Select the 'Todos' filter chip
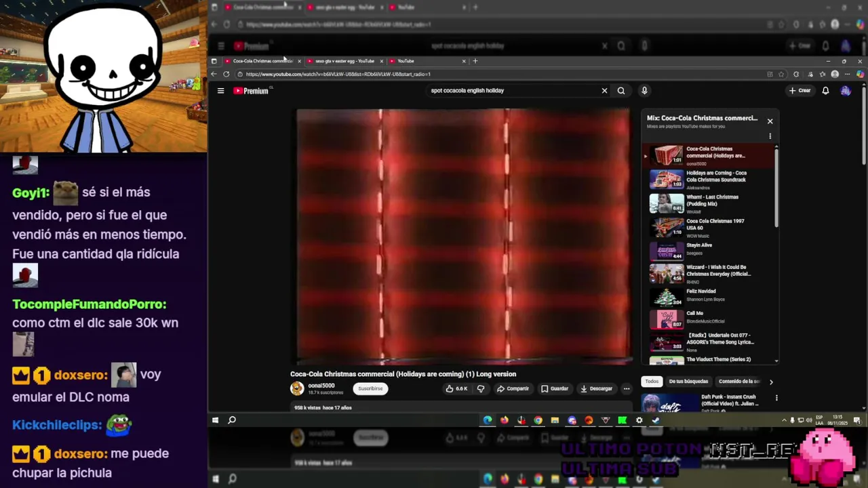This screenshot has width=868, height=488. click(652, 382)
